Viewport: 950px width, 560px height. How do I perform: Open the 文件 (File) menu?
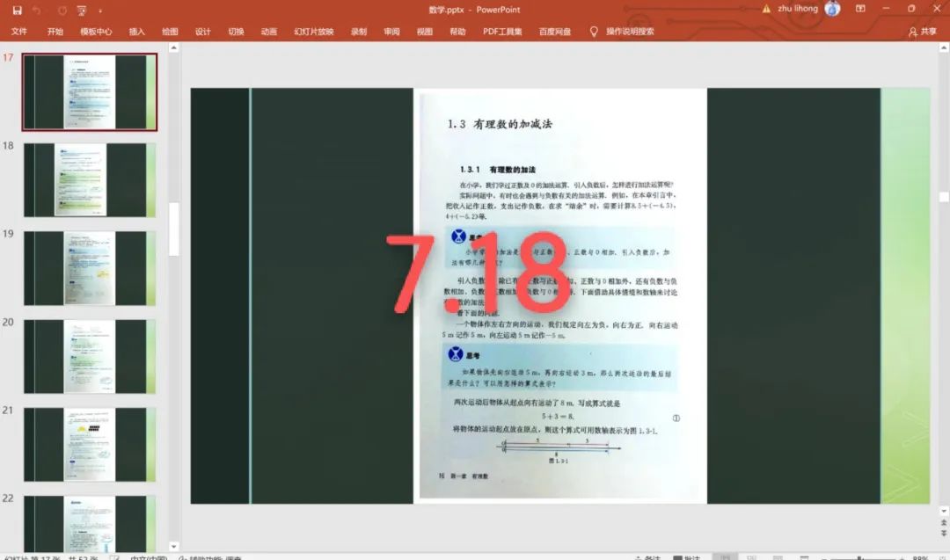pos(18,32)
